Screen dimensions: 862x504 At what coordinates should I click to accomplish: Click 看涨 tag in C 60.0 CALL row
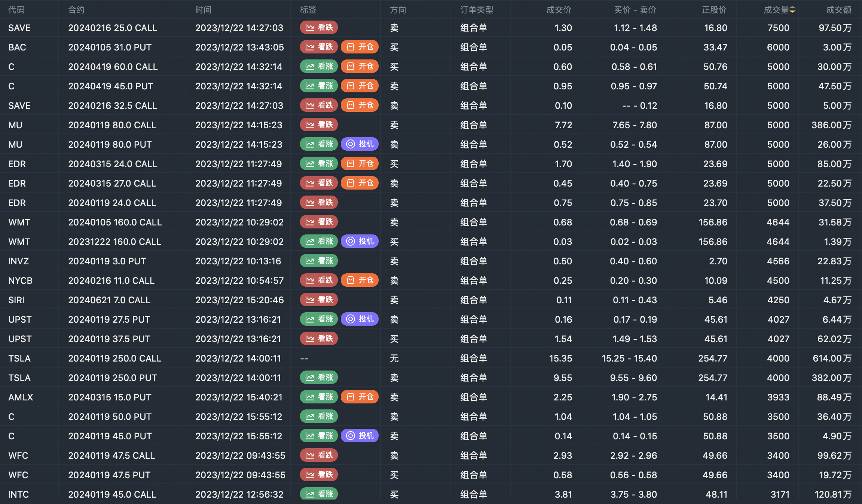point(319,67)
